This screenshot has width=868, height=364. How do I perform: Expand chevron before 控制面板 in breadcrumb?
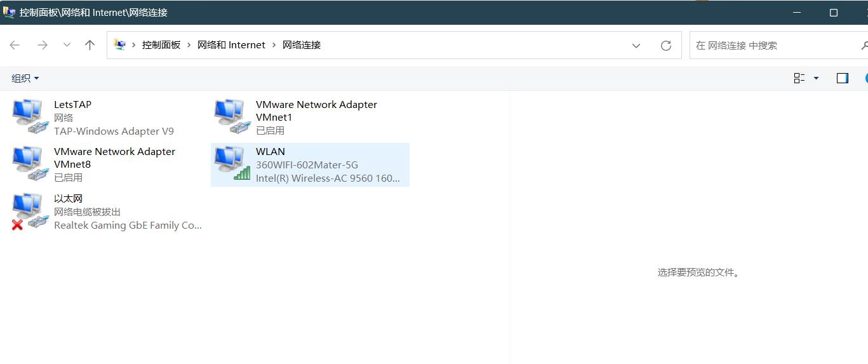(134, 45)
